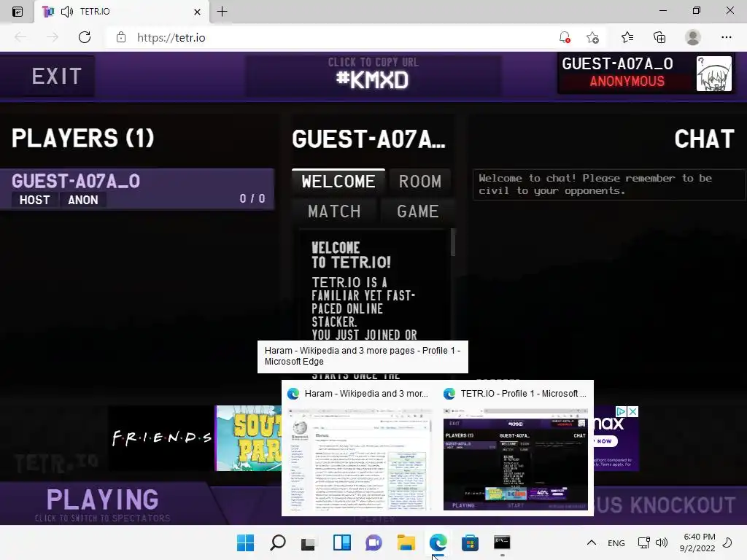The image size is (747, 560).
Task: Switch to the GAME settings tab
Action: (418, 211)
